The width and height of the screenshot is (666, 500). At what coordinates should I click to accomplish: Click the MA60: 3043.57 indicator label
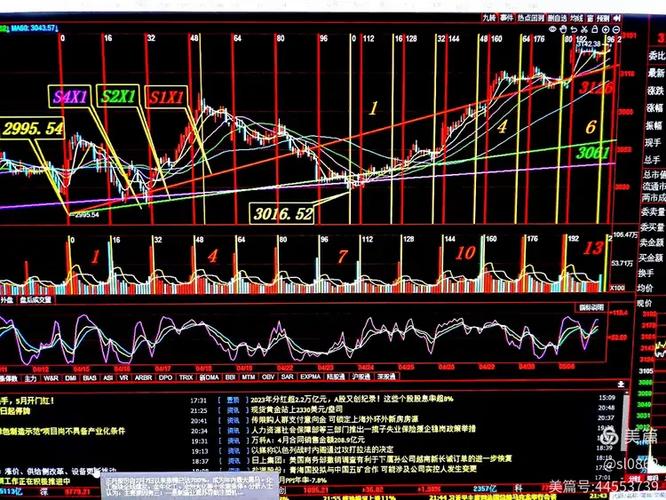tap(34, 28)
